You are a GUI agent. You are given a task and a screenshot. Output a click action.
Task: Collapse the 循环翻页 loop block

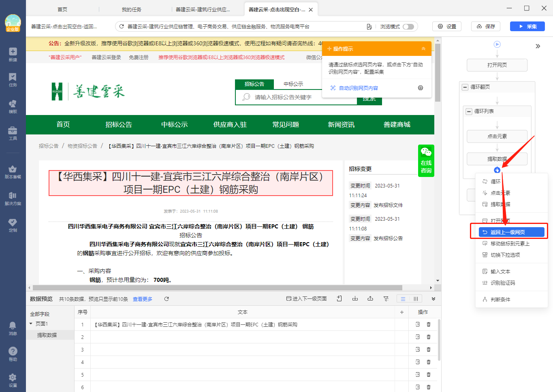pos(465,87)
